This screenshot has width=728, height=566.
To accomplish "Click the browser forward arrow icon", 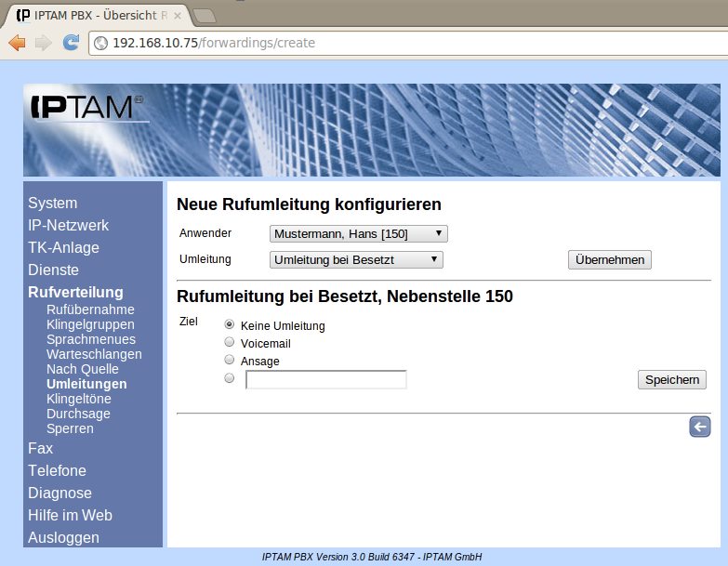I will 43,43.
